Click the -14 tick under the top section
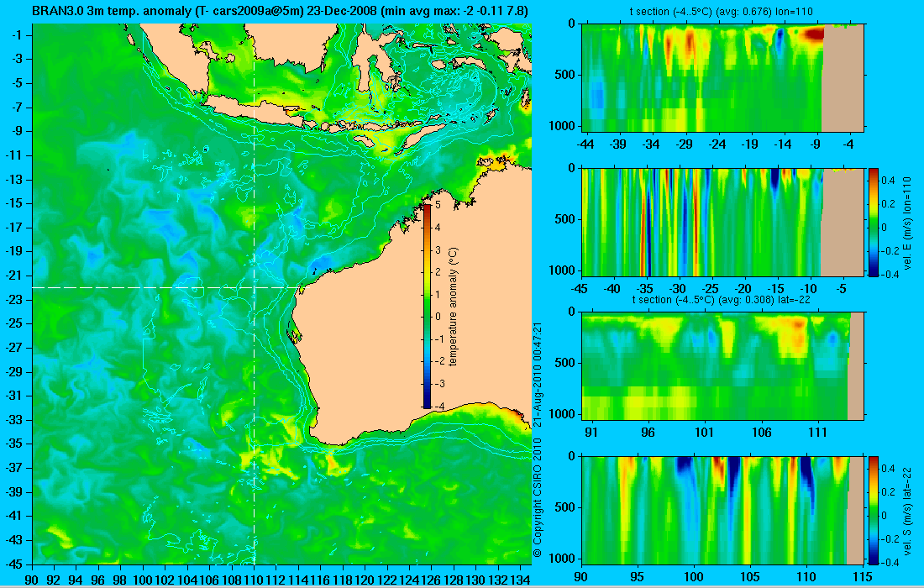 point(783,144)
